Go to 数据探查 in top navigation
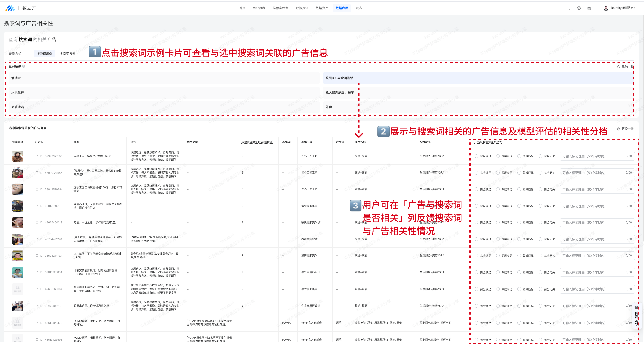Screen dimensions: 644x347 [302, 8]
